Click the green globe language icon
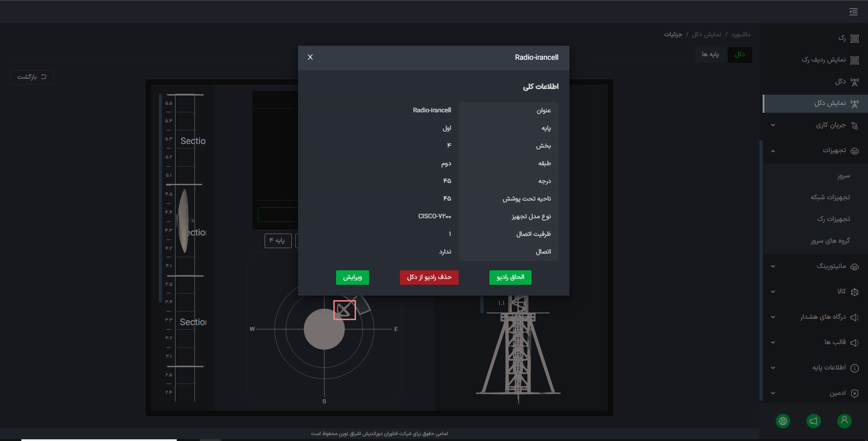The height and width of the screenshot is (441, 868). [x=783, y=421]
